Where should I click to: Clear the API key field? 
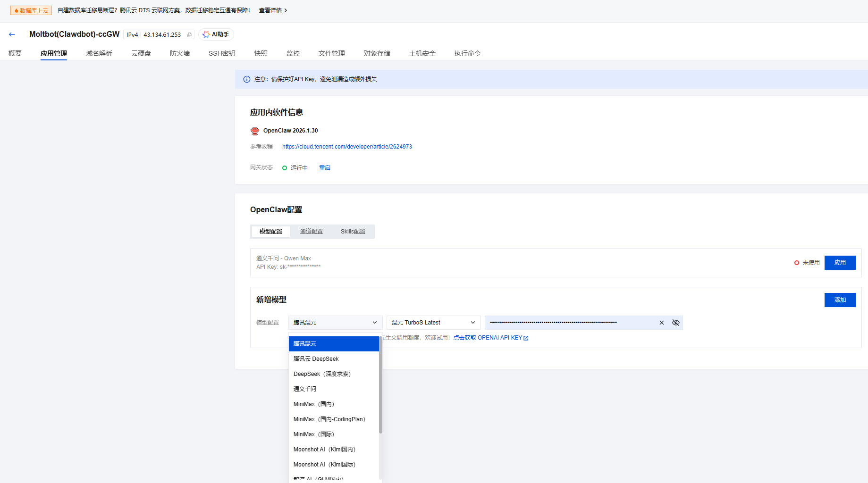(662, 323)
